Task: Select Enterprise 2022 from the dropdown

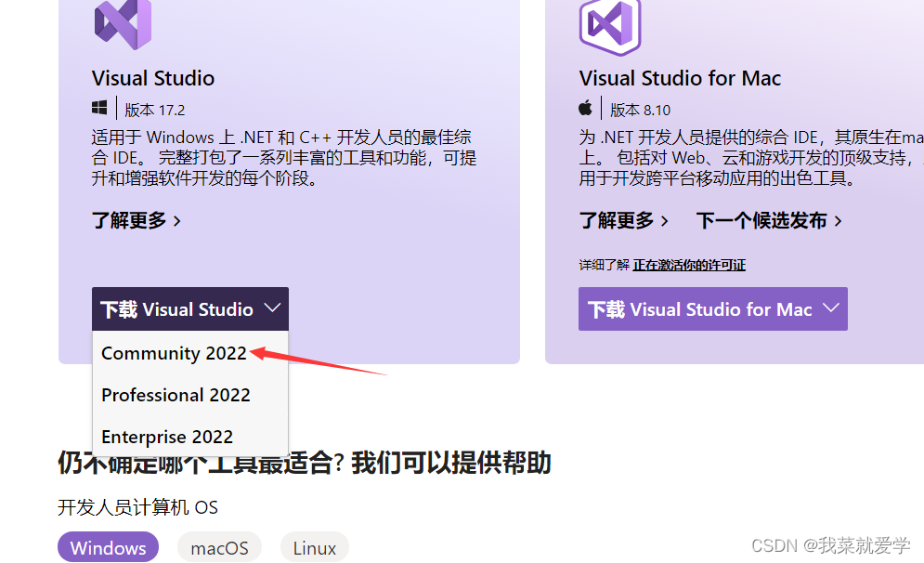Action: pos(167,437)
